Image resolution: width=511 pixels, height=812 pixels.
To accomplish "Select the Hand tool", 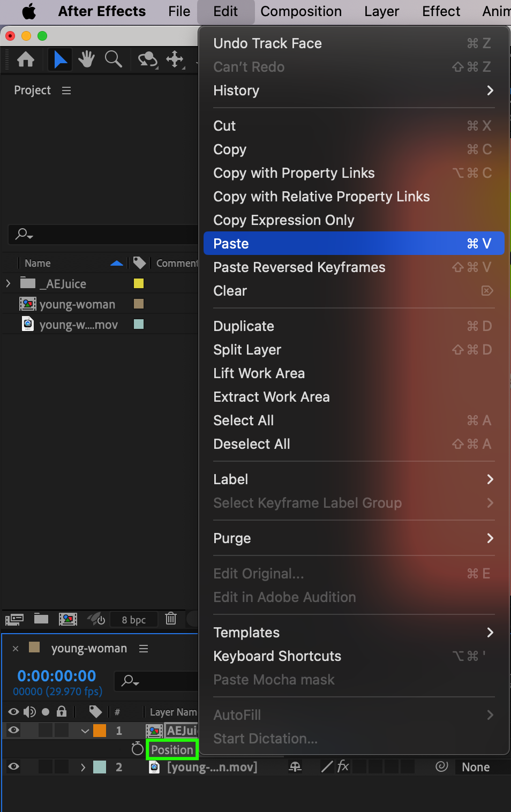I will pyautogui.click(x=86, y=59).
